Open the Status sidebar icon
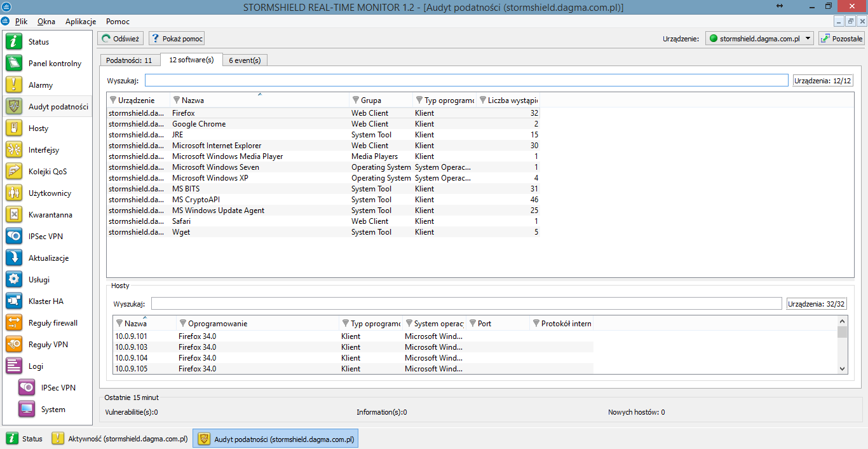Viewport: 868px width, 449px height. point(14,42)
